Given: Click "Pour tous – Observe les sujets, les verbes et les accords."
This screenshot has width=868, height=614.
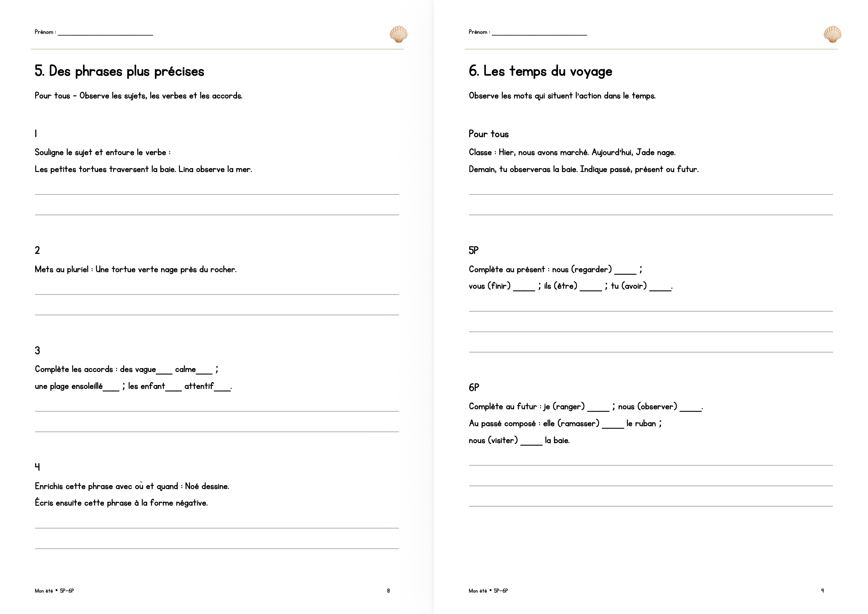Looking at the screenshot, I should pos(139,96).
